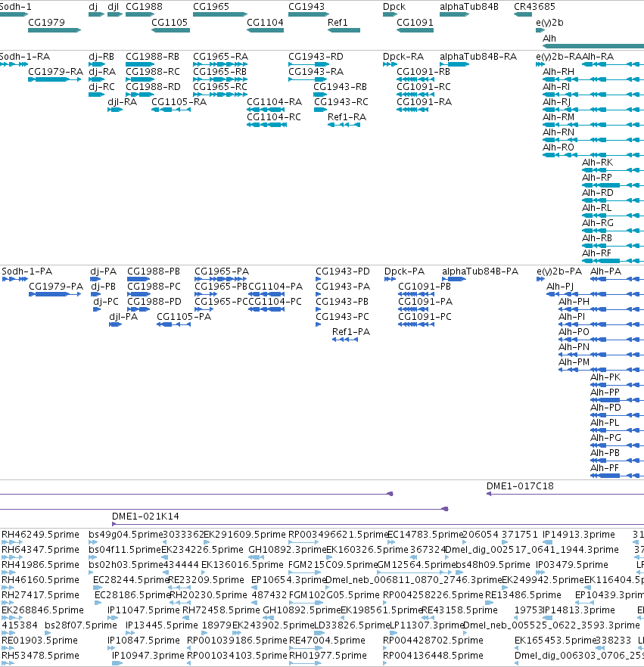Select transcript CG1965-RB
The width and height of the screenshot is (644, 667).
point(220,79)
